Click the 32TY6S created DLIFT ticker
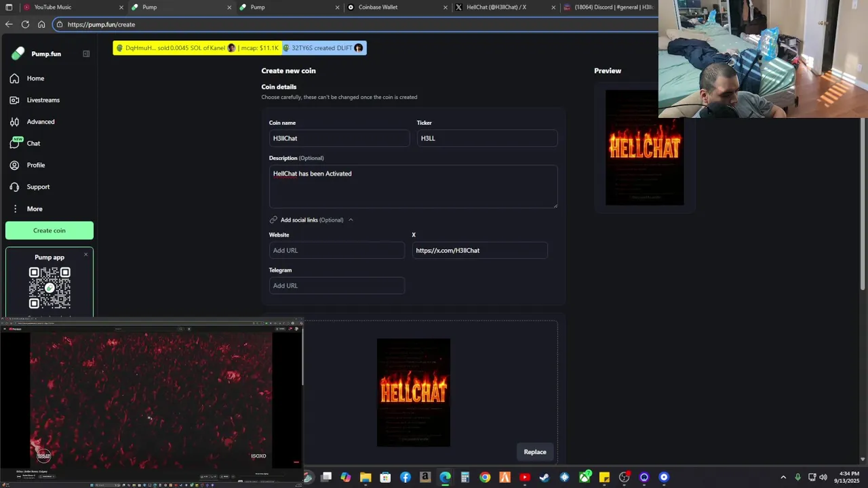Screen dimensions: 868x488 pos(323,48)
